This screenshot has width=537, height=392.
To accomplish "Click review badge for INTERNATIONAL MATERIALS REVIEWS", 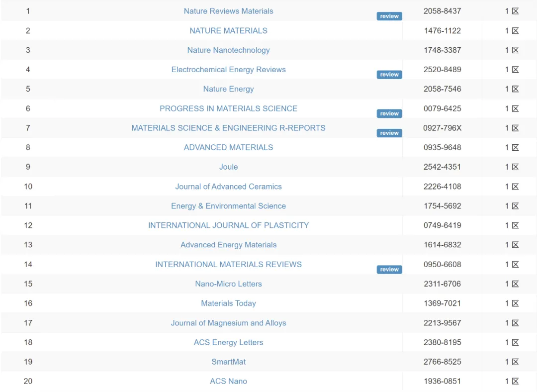I will (389, 269).
